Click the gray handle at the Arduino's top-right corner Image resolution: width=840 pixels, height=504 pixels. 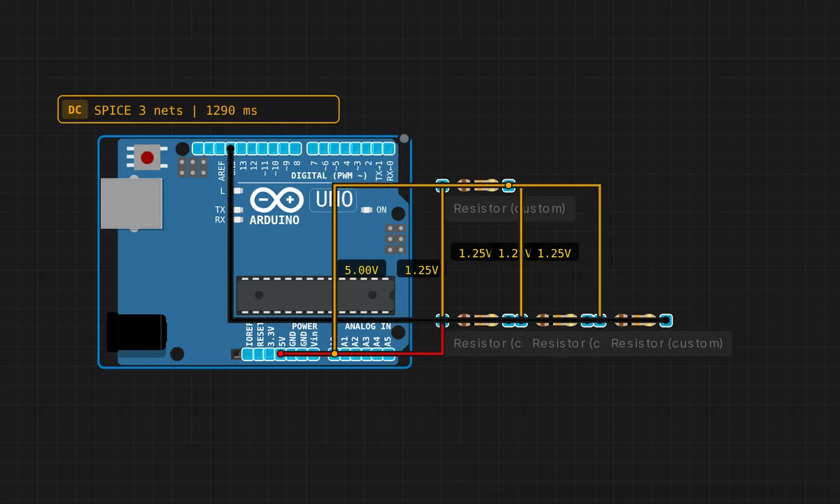(404, 139)
